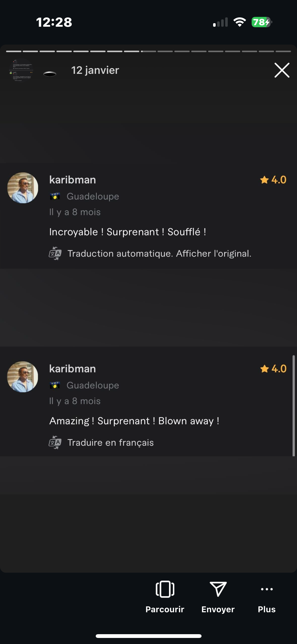Tap the karibman username in second review
Screen dimensions: 297x644
tap(73, 369)
